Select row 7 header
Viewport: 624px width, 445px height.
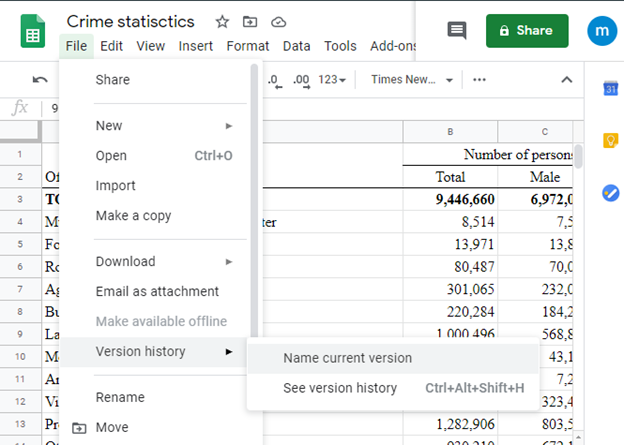(x=20, y=289)
